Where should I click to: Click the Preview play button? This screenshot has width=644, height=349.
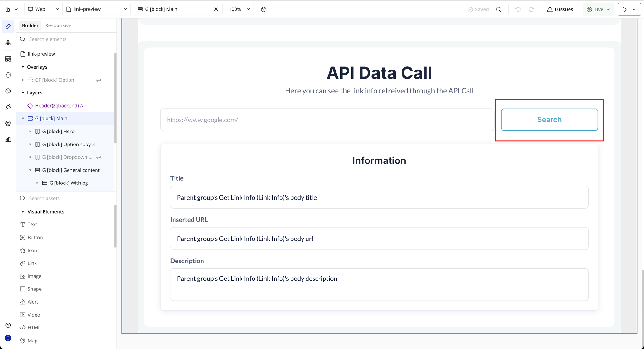(x=625, y=9)
